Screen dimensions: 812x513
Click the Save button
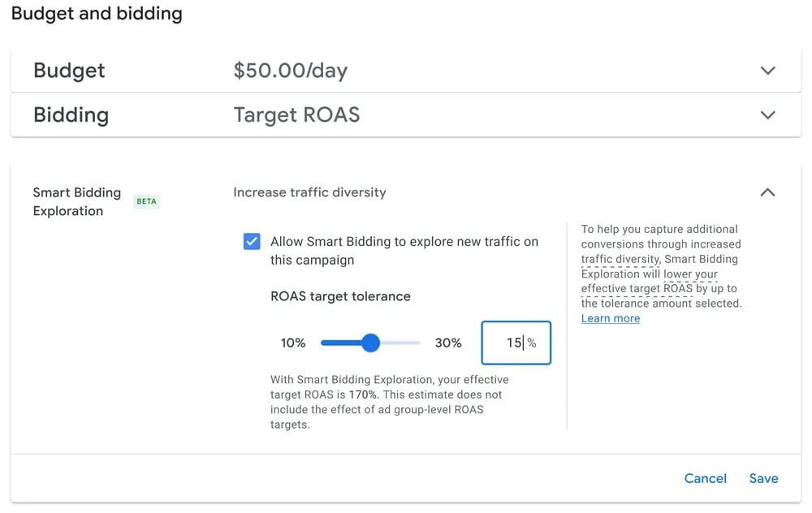[x=763, y=478]
